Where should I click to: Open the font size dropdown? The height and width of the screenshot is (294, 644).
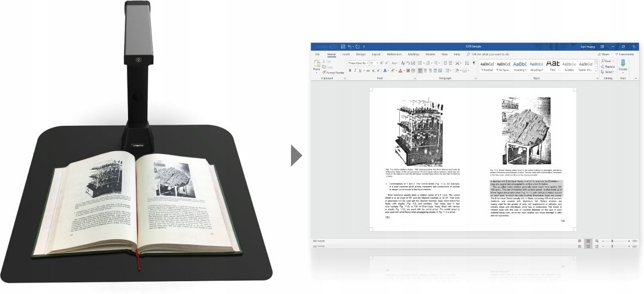tap(374, 63)
